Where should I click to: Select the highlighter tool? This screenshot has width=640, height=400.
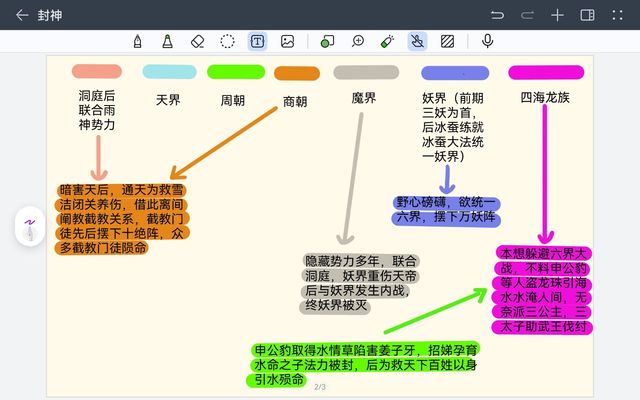(167, 41)
